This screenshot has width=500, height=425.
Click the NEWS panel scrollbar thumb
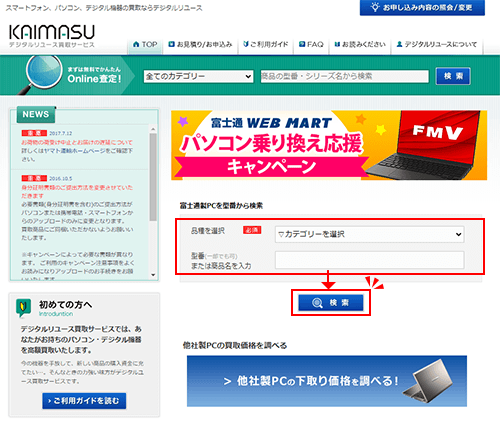[x=153, y=177]
